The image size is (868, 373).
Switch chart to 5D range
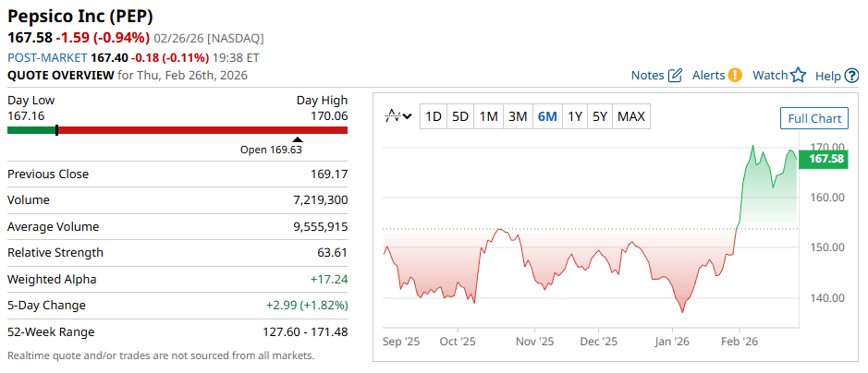coord(460,116)
